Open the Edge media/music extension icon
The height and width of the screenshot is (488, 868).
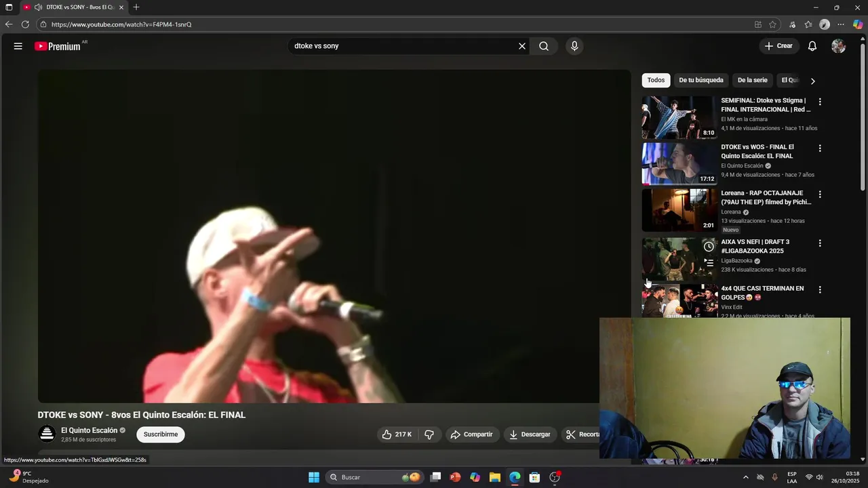(x=792, y=24)
